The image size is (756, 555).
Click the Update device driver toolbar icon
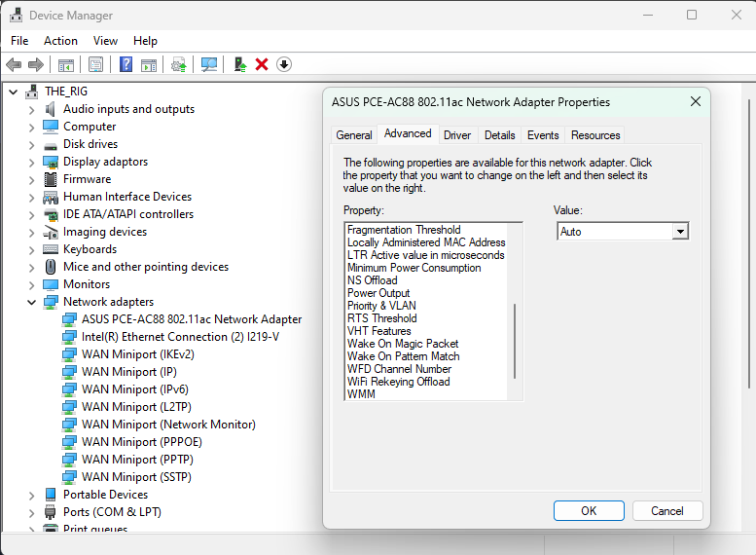179,64
